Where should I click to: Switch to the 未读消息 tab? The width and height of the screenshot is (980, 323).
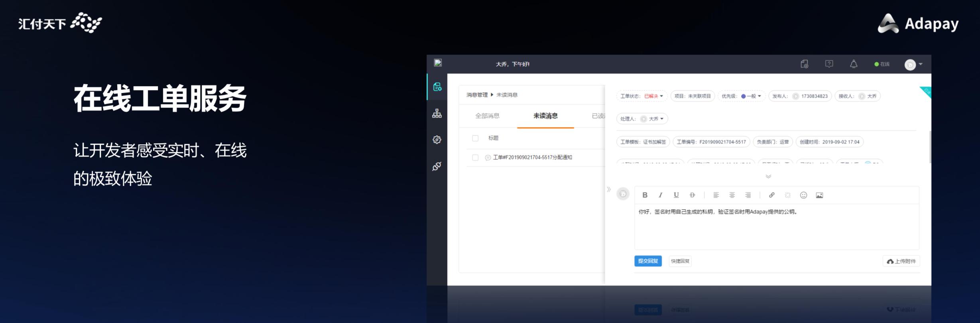[545, 116]
